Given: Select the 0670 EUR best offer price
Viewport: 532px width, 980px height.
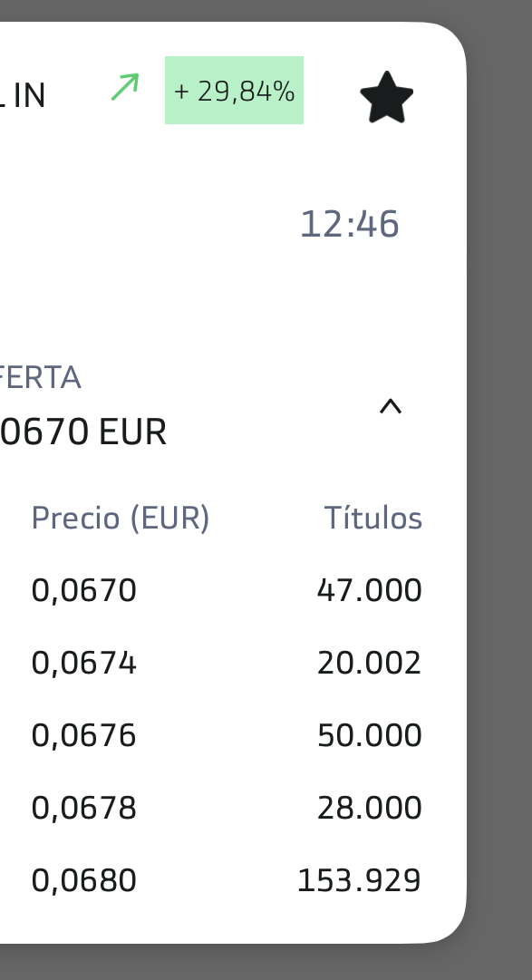Looking at the screenshot, I should pyautogui.click(x=82, y=432).
